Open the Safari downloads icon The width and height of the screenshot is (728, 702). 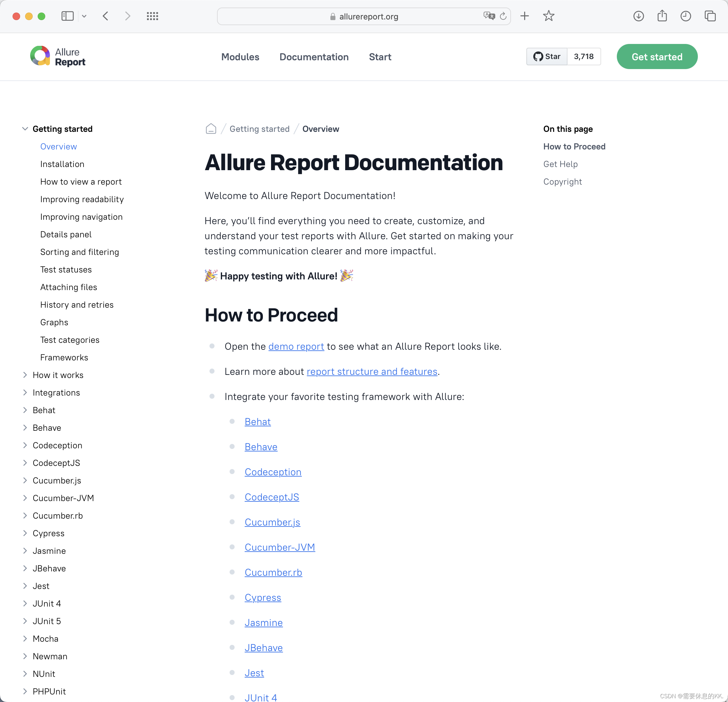coord(638,16)
